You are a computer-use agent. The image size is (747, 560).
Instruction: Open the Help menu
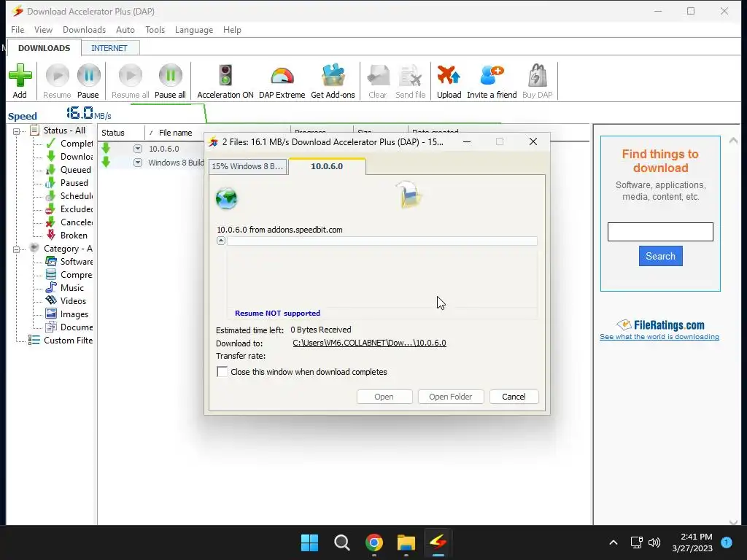pyautogui.click(x=232, y=29)
